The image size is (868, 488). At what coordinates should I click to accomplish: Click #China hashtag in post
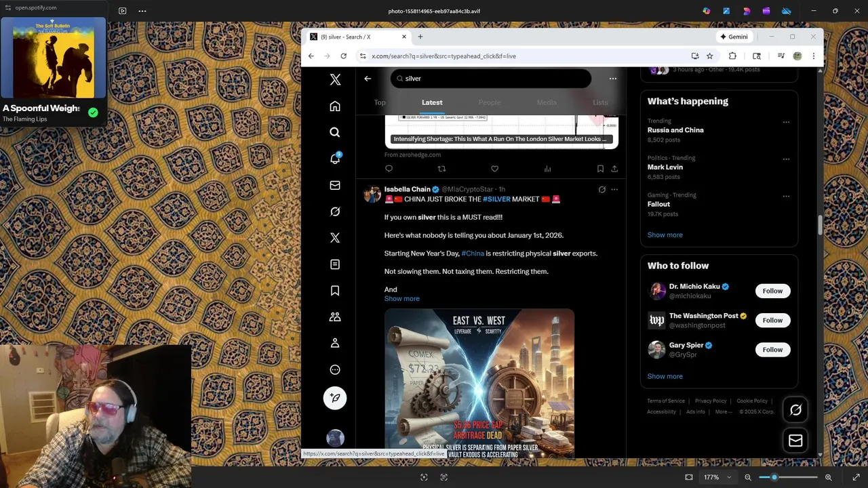click(473, 253)
